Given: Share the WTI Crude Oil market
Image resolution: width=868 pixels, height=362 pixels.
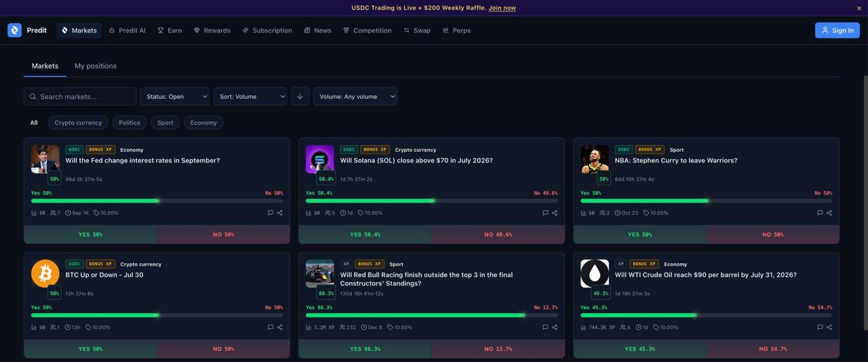Looking at the screenshot, I should [x=829, y=327].
